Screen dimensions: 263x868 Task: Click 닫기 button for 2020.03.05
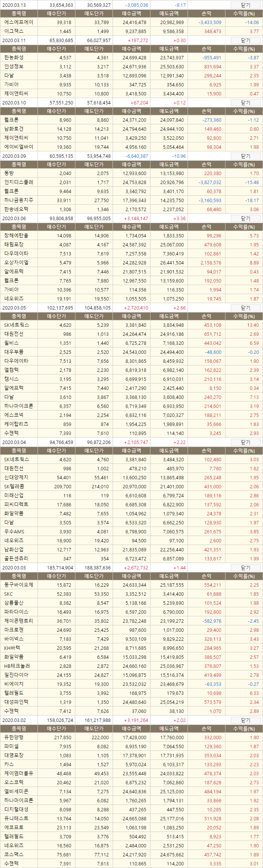[x=245, y=308]
